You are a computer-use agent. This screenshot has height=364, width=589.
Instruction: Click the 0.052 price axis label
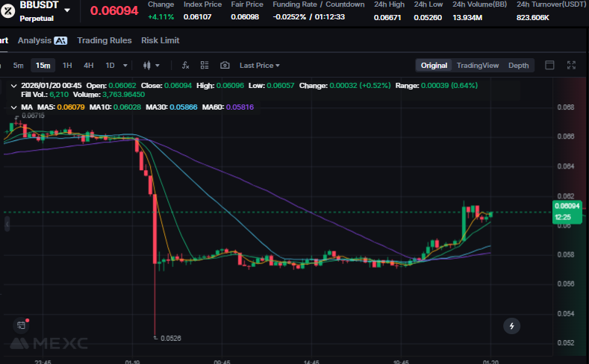click(566, 343)
